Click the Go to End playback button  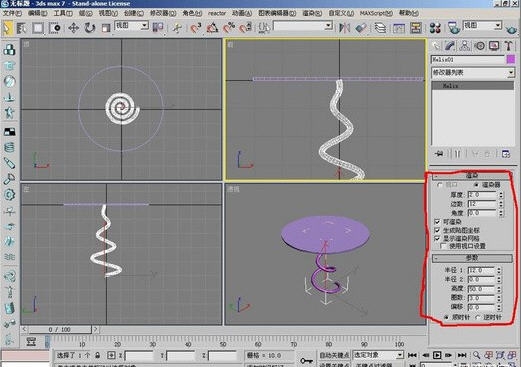click(x=461, y=355)
